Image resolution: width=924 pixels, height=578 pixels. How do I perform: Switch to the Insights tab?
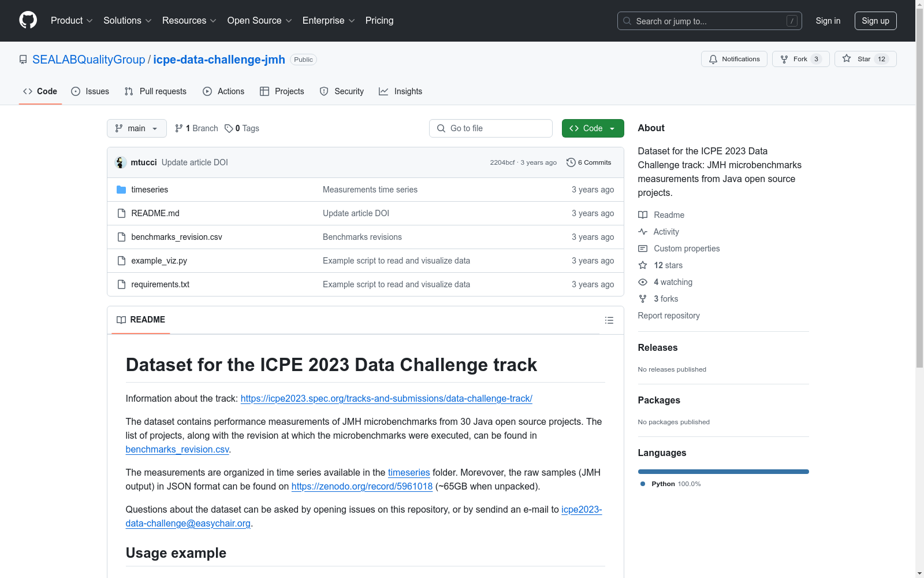[401, 91]
